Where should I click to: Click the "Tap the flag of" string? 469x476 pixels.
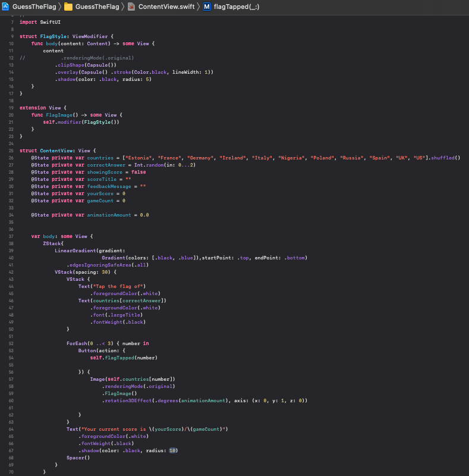click(x=118, y=286)
